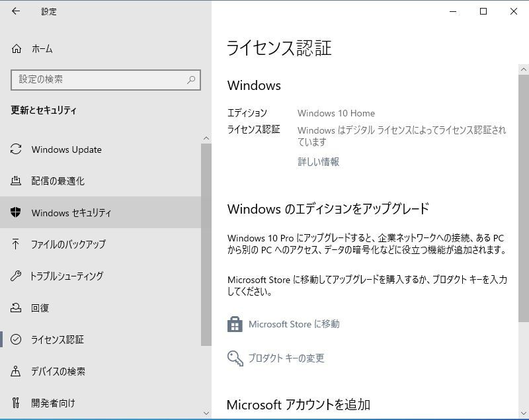Click the sidebar scroll up arrow
This screenshot has width=529, height=420.
pyautogui.click(x=206, y=138)
